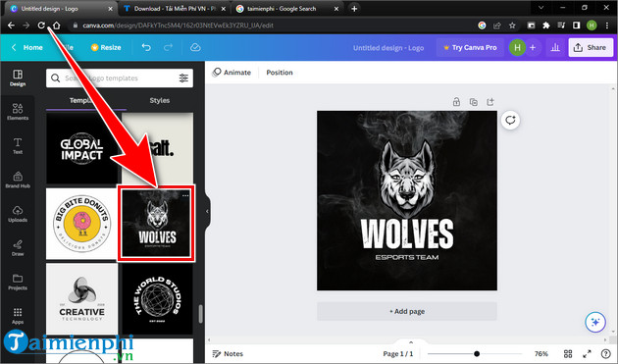Switch to the taimienphi Google Search tab
This screenshot has height=364, width=618.
click(x=286, y=8)
